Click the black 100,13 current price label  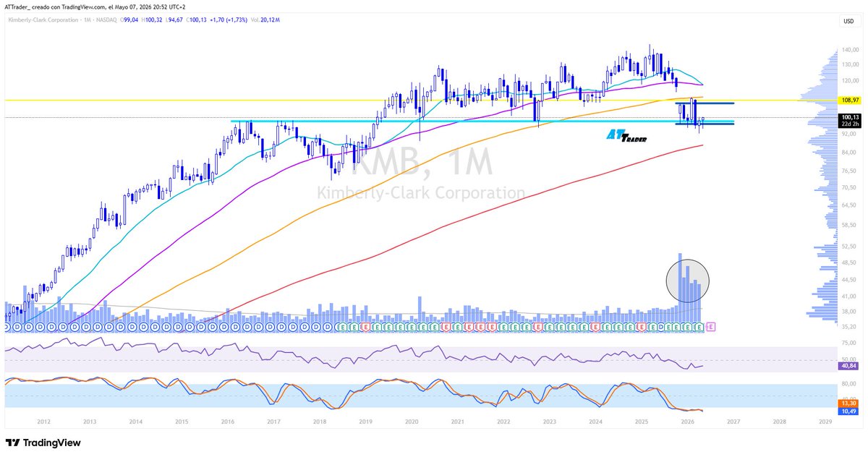[x=850, y=117]
